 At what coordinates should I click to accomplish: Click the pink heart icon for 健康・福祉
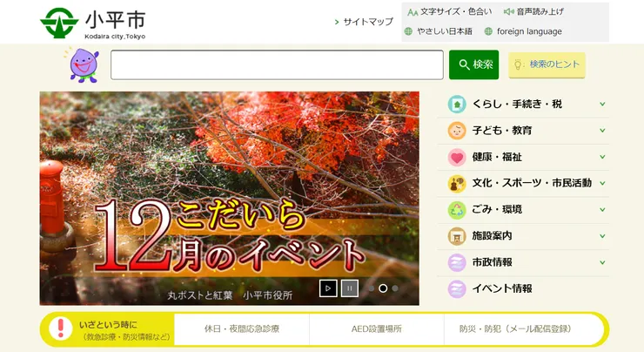(457, 157)
